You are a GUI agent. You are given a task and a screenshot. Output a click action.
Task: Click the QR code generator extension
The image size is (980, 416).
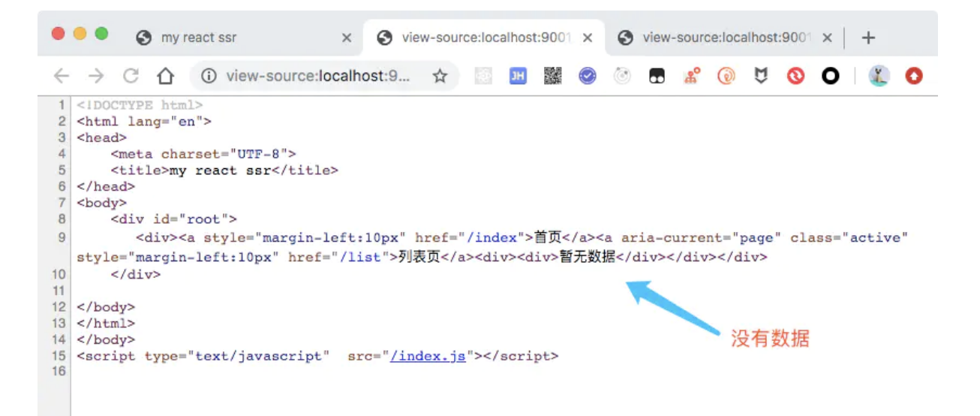click(553, 76)
